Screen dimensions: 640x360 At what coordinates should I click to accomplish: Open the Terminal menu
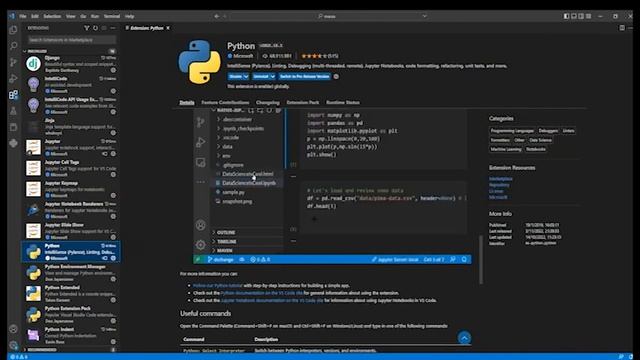112,16
